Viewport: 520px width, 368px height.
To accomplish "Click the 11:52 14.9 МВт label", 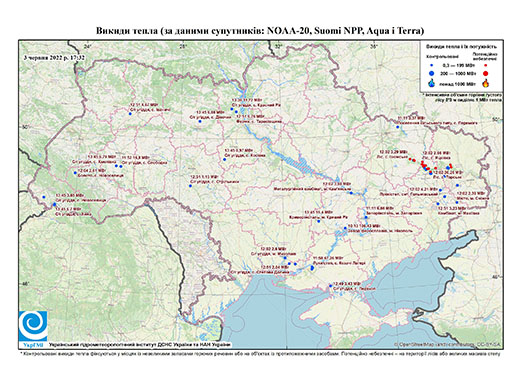I will pos(135,157).
